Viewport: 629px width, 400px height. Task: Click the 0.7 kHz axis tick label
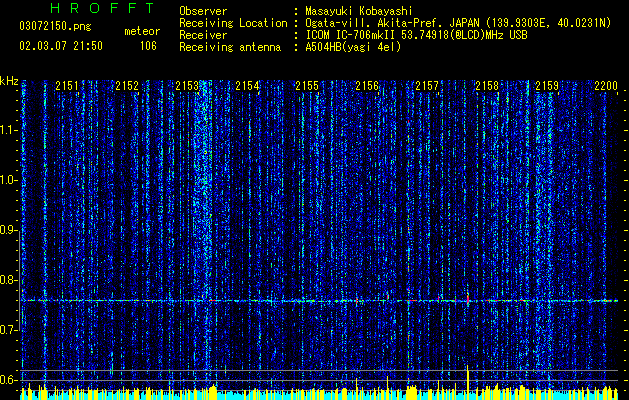[8, 330]
